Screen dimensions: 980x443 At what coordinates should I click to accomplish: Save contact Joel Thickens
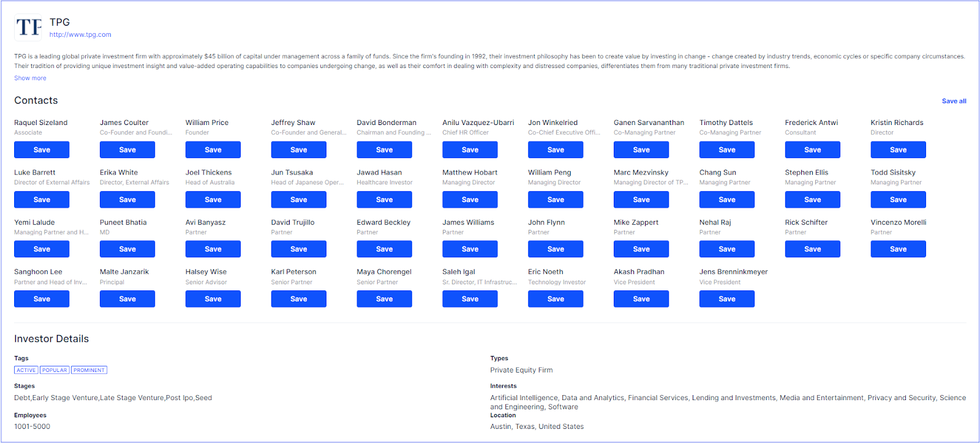point(213,200)
